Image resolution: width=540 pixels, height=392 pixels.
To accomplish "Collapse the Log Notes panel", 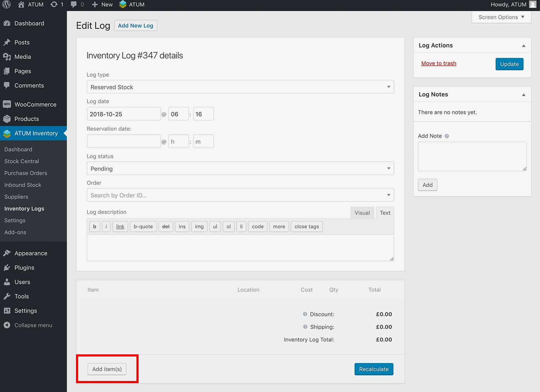I will coord(523,94).
